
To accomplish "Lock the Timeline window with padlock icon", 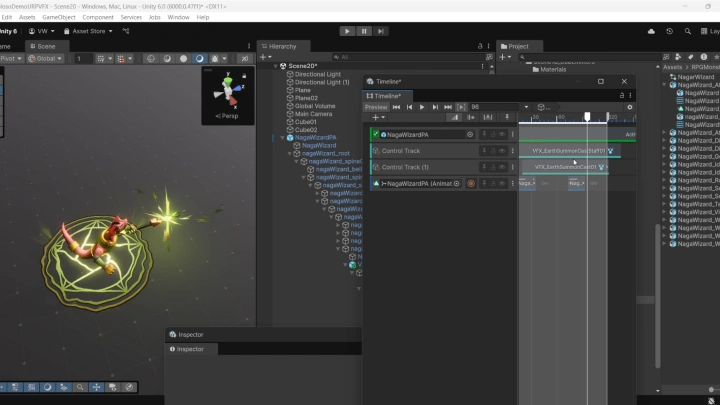I will coord(622,96).
